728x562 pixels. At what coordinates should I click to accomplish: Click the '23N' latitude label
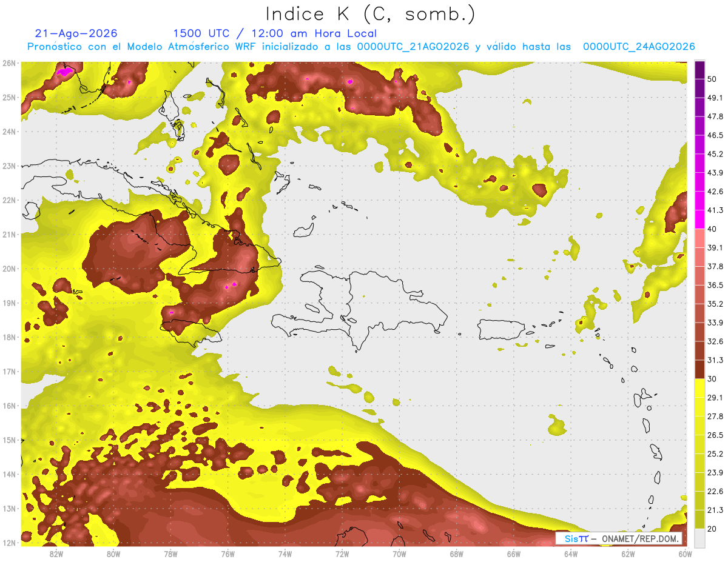tap(8, 166)
